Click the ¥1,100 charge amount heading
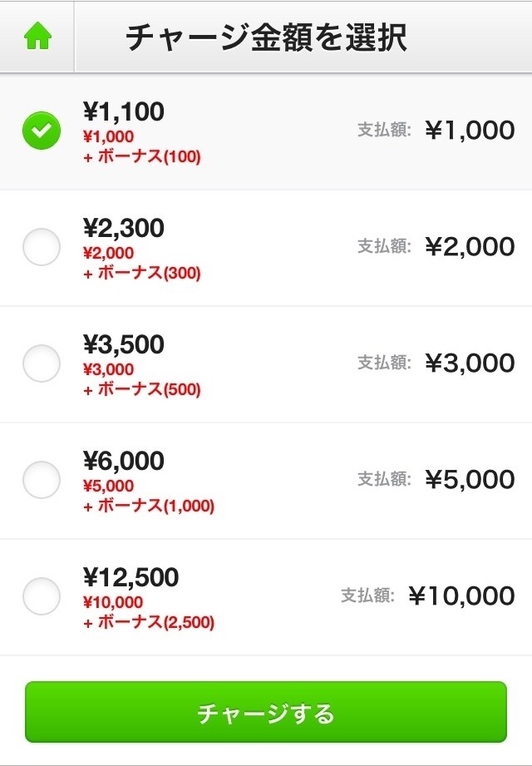 (x=124, y=111)
